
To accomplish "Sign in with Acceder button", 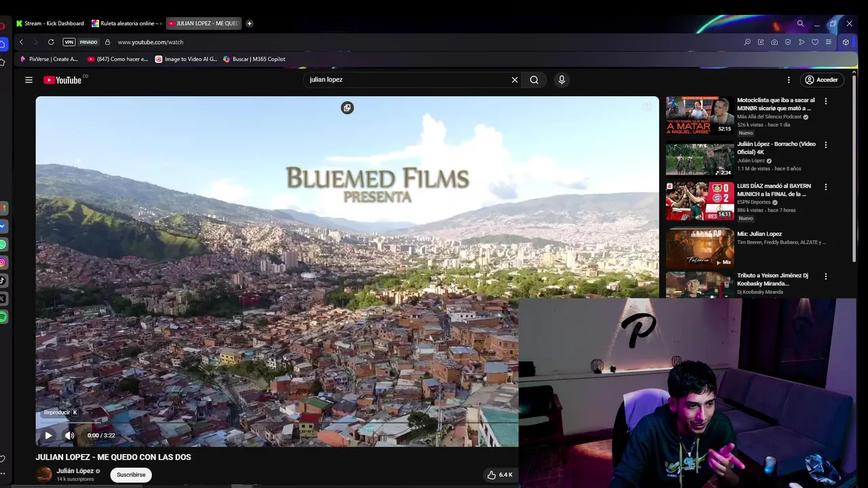I will 822,80.
